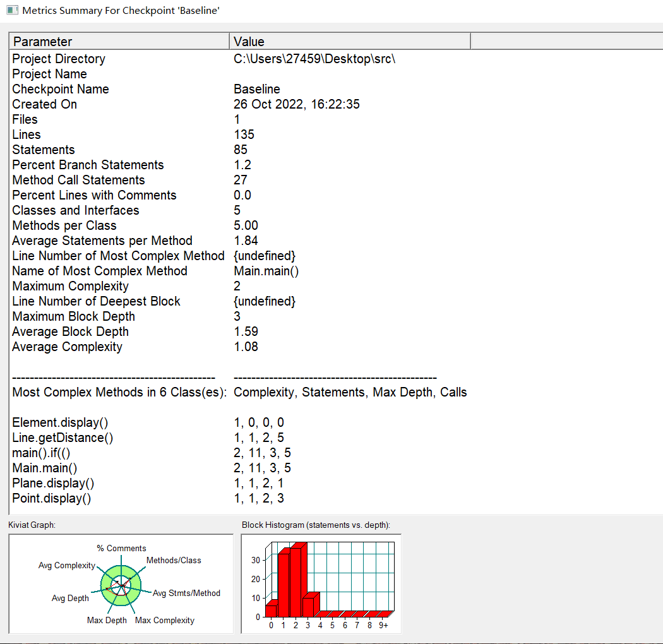
Task: Select Method Call Statements row
Action: (x=79, y=180)
